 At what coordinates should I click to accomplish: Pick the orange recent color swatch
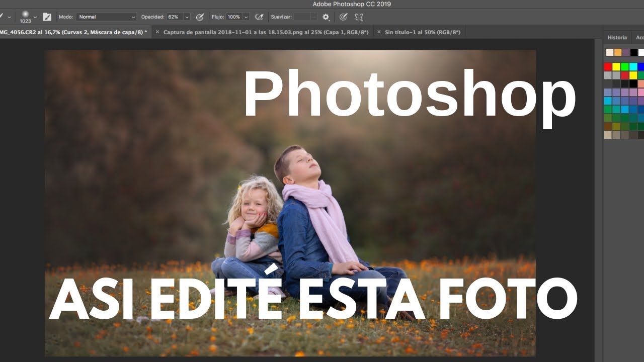(618, 52)
